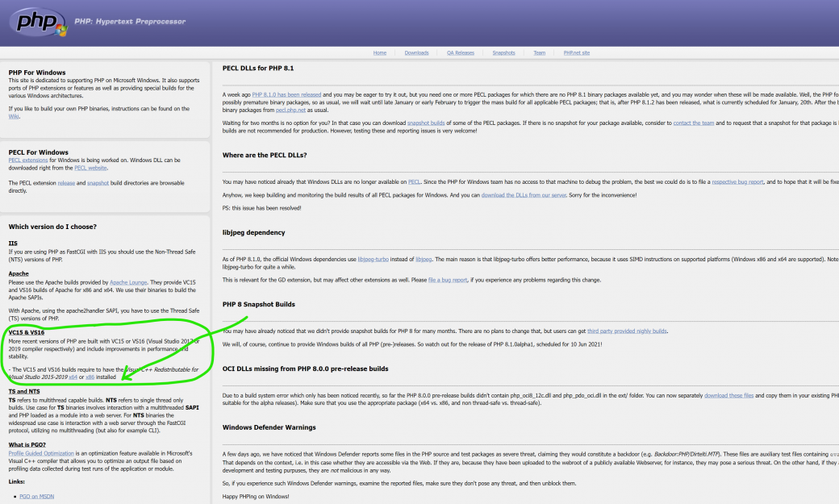
Task: Open the PECL extensions link
Action: click(30, 160)
